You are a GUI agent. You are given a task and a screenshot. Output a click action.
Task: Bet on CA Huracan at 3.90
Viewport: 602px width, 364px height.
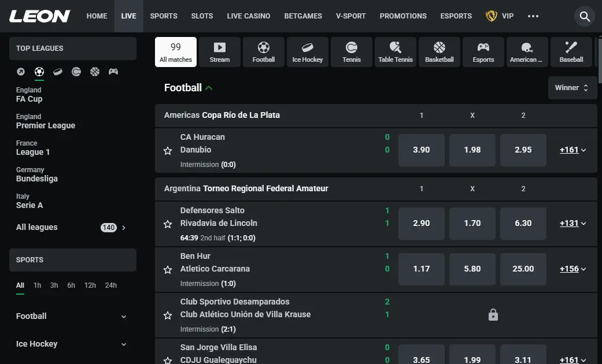pos(421,150)
